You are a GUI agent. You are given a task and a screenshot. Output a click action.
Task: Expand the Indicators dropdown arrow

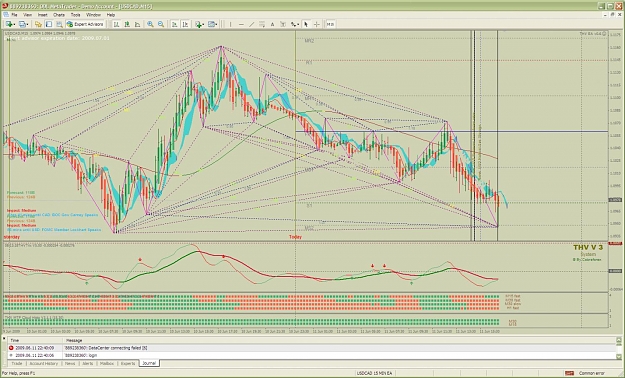[x=204, y=25]
